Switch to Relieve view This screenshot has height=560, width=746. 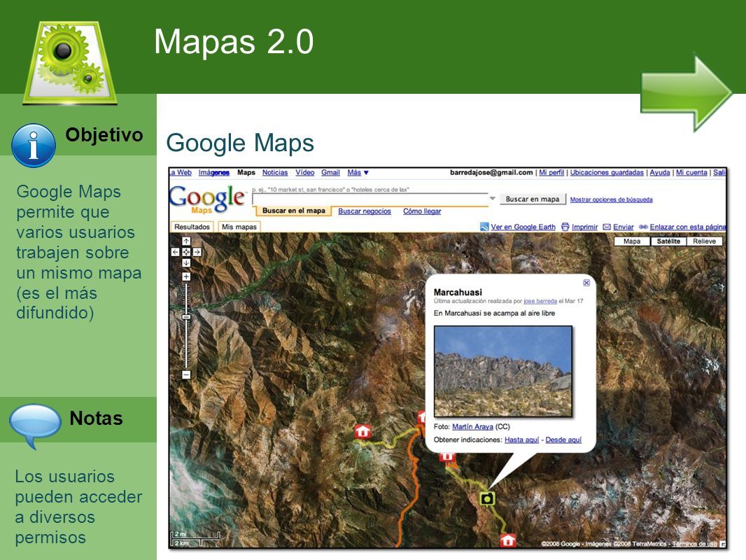pos(704,241)
